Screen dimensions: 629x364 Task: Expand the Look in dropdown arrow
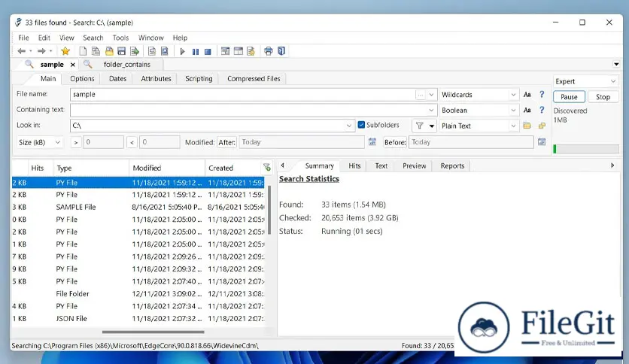tap(349, 126)
